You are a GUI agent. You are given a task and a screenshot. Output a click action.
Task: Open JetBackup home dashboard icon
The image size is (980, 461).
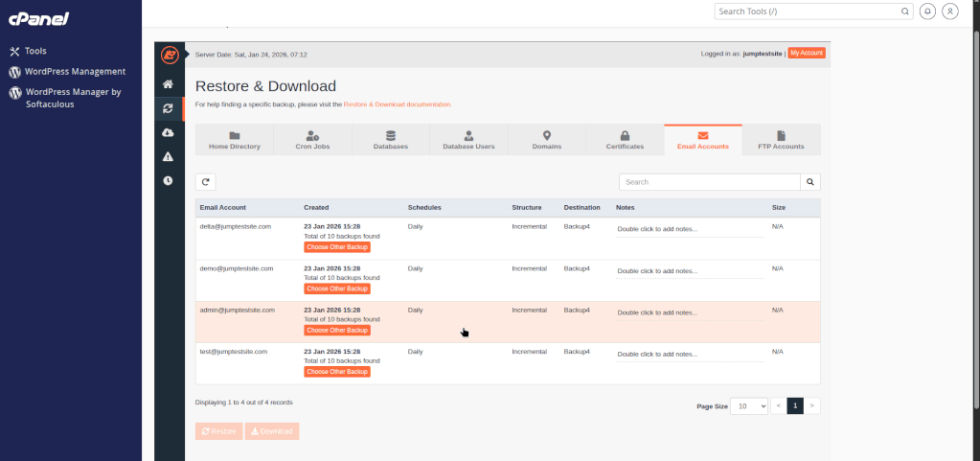tap(168, 84)
